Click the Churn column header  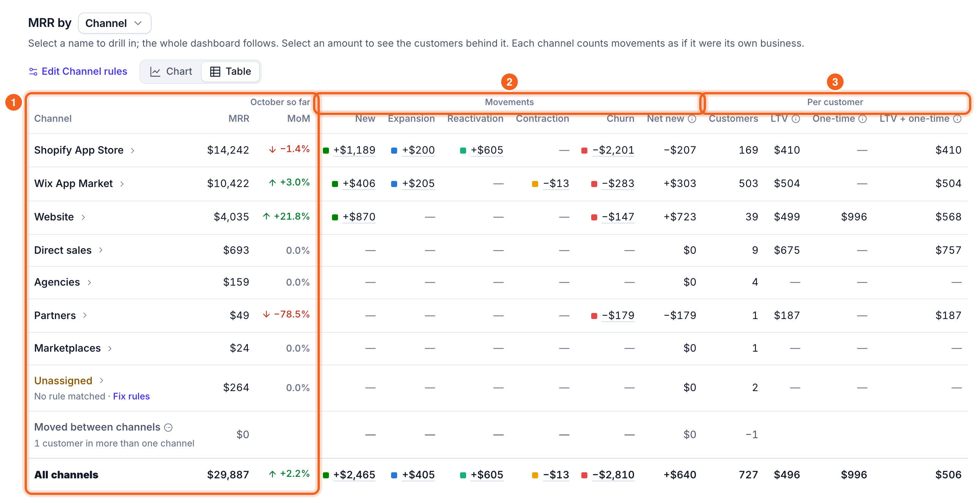[x=620, y=119]
